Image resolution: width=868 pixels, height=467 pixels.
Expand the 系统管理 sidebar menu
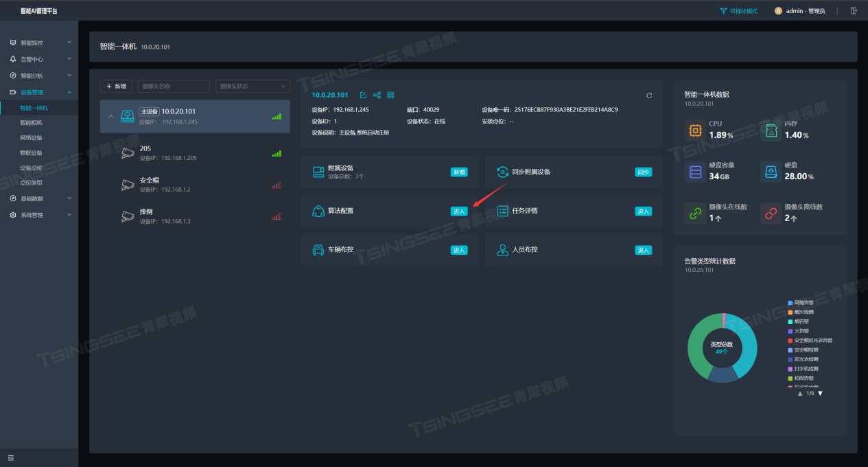click(39, 215)
